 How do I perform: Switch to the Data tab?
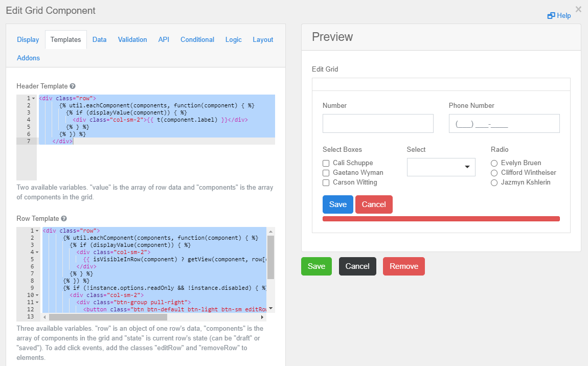pyautogui.click(x=99, y=40)
